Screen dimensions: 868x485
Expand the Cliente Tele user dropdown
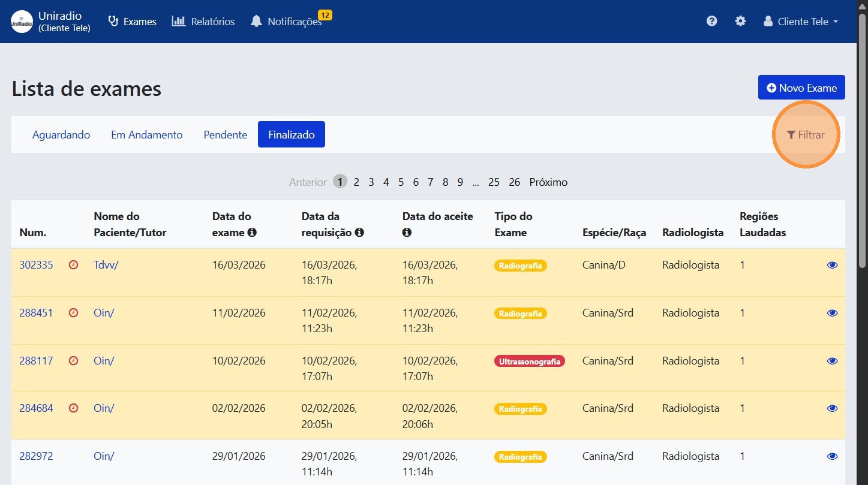click(801, 22)
